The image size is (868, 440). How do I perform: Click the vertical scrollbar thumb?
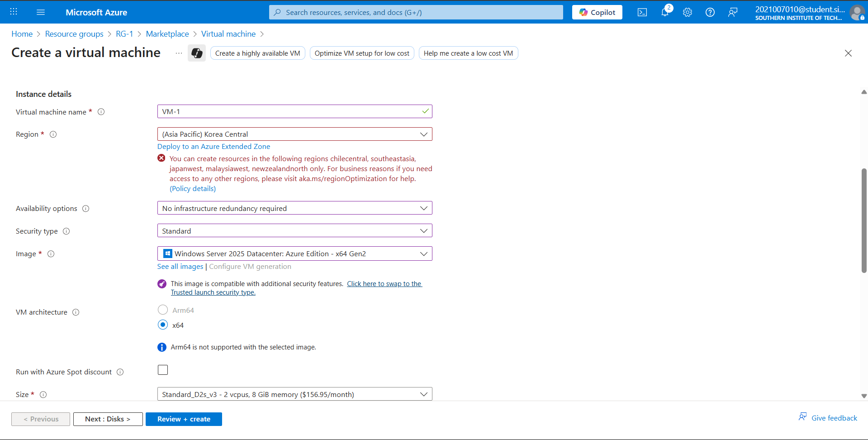(864, 220)
